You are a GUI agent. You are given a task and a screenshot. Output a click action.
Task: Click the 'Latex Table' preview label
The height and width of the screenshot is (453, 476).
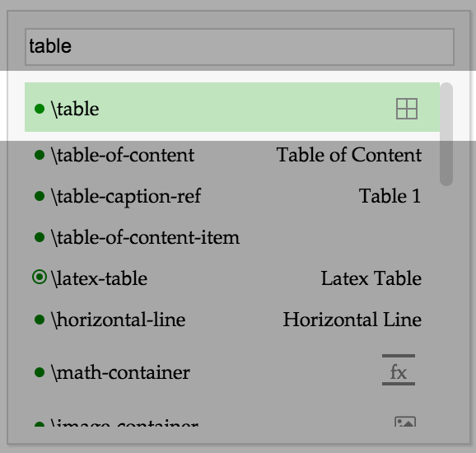(371, 278)
